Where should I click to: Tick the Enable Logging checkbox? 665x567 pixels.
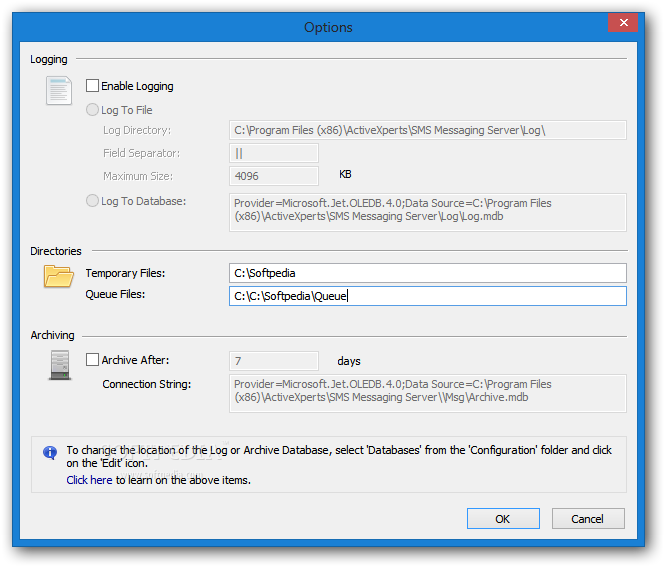coord(92,86)
